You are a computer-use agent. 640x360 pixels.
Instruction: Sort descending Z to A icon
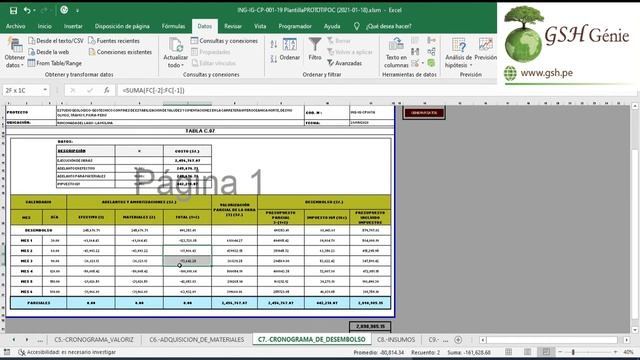coord(274,59)
